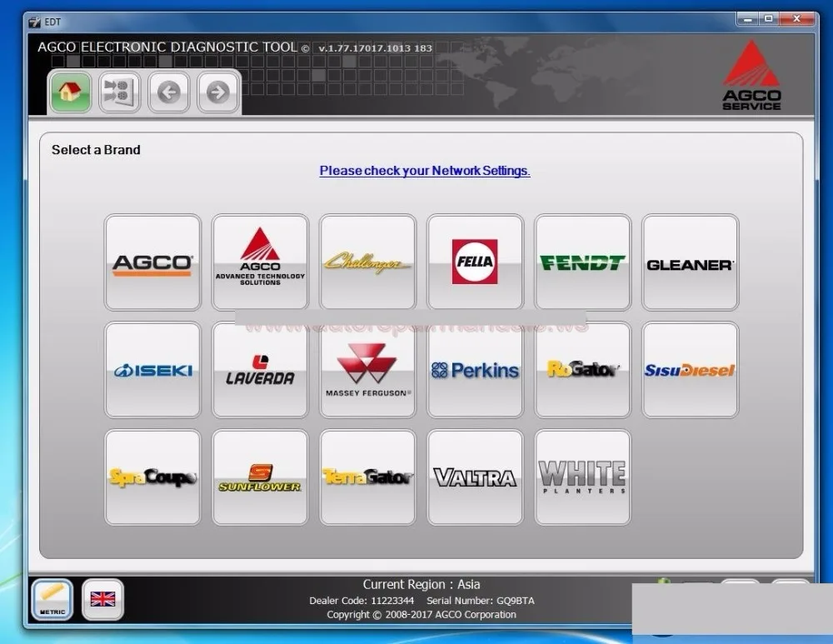Open the Laverda brand tile
Screen dimensions: 833x644
point(260,370)
